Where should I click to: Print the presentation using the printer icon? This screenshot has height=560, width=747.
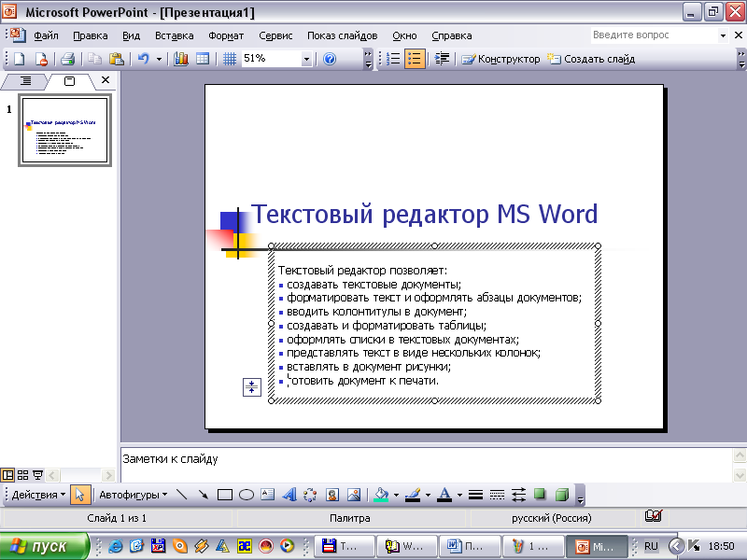[67, 59]
